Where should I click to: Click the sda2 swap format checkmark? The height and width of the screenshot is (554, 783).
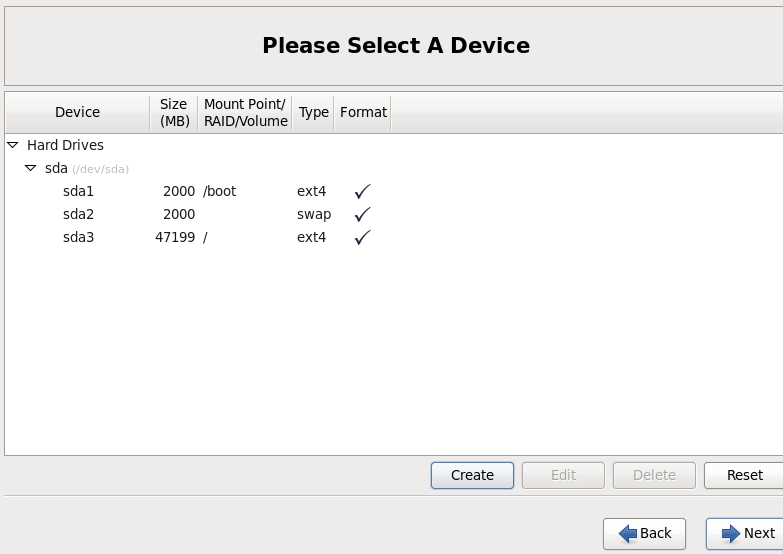(x=363, y=214)
